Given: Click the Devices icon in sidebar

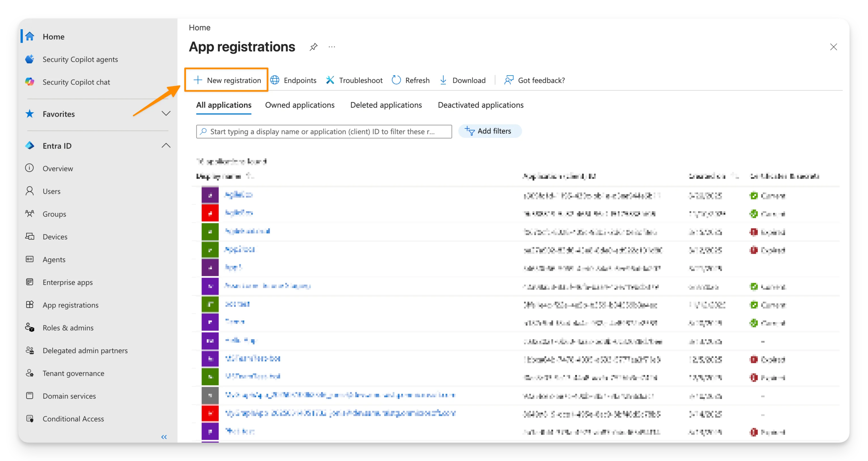Looking at the screenshot, I should coord(30,237).
